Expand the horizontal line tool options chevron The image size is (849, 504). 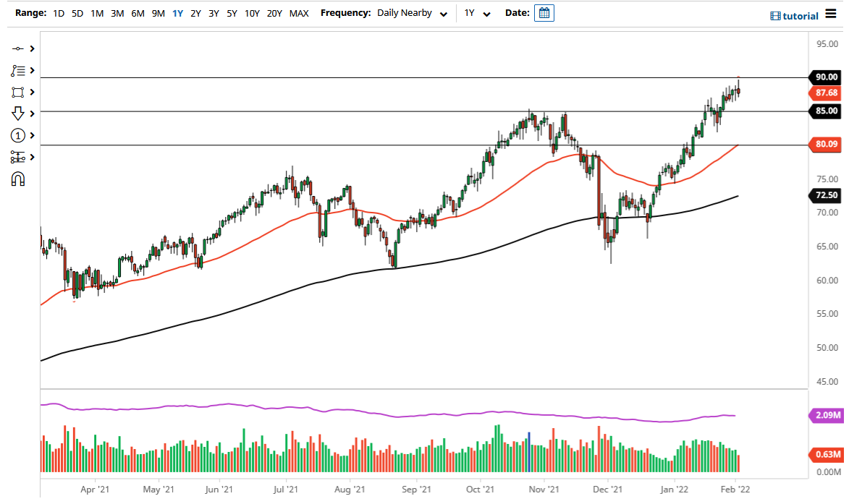30,48
